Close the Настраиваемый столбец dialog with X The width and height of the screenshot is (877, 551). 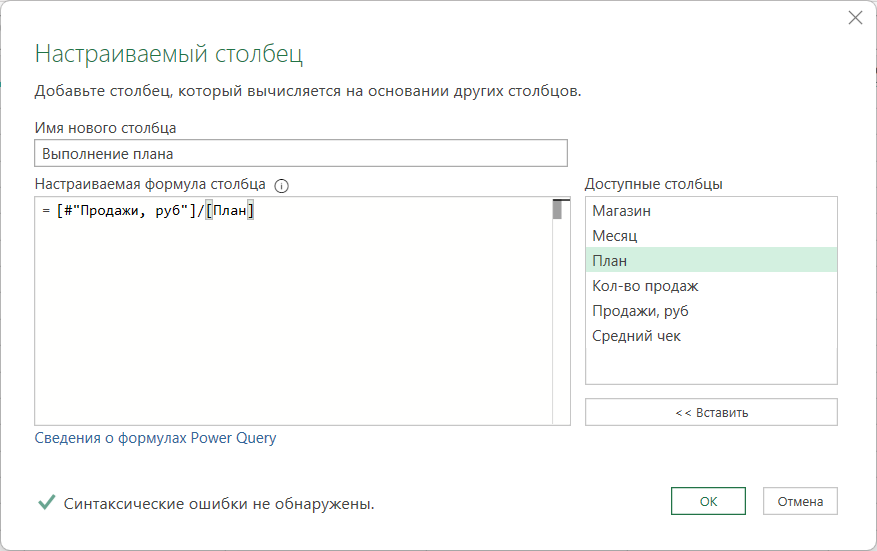point(855,18)
